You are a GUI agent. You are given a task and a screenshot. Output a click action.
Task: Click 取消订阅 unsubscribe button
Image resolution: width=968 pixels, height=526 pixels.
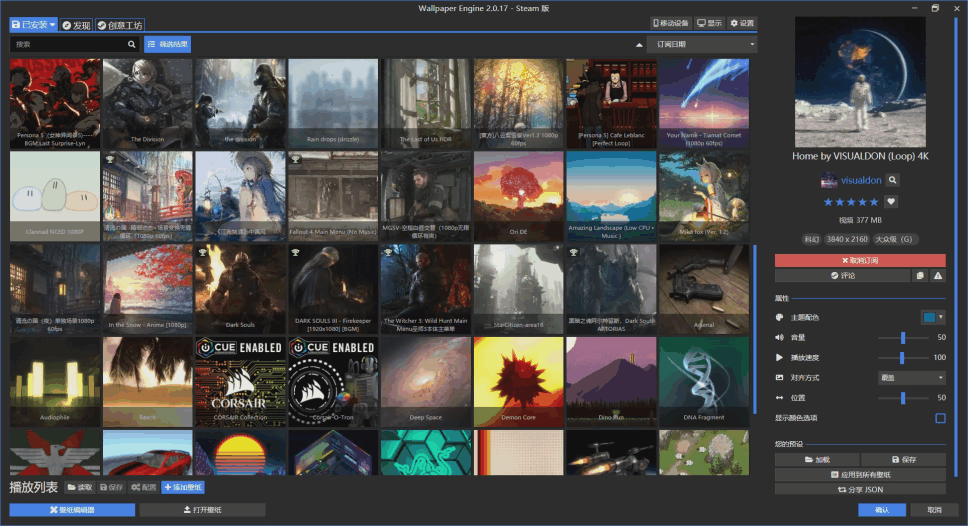(860, 261)
